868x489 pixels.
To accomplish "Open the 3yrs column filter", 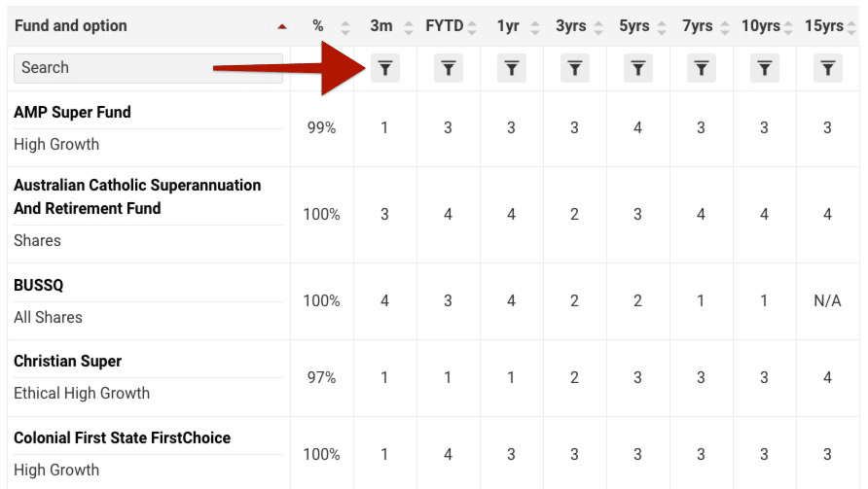I will (x=574, y=68).
